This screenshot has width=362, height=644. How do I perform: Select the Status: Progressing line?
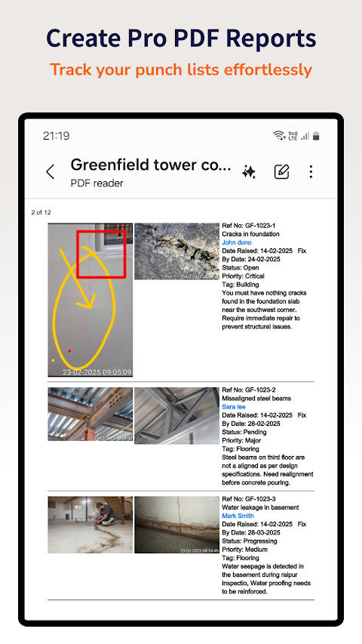[250, 541]
